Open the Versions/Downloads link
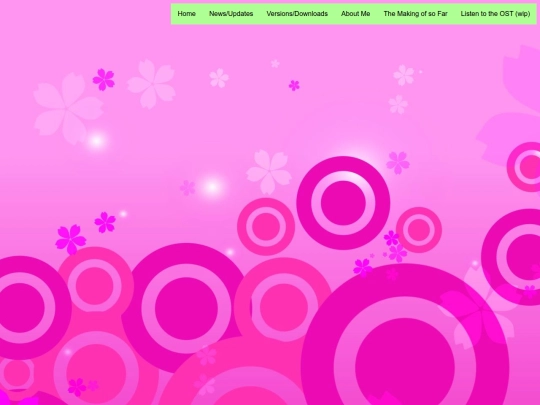The width and height of the screenshot is (540, 405). 297,14
